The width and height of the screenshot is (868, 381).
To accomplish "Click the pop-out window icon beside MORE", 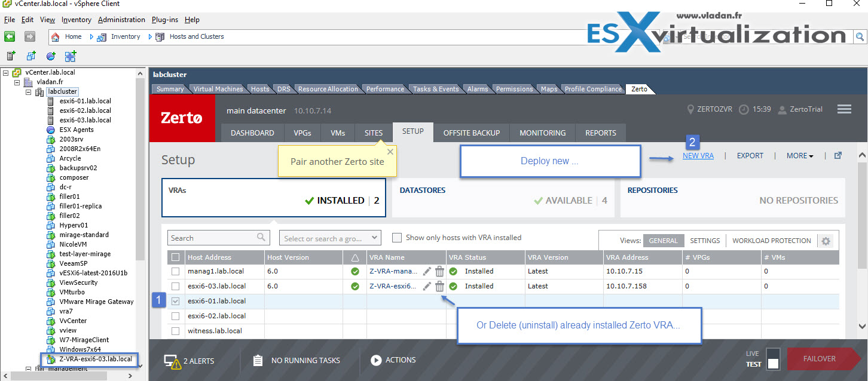I will 838,156.
